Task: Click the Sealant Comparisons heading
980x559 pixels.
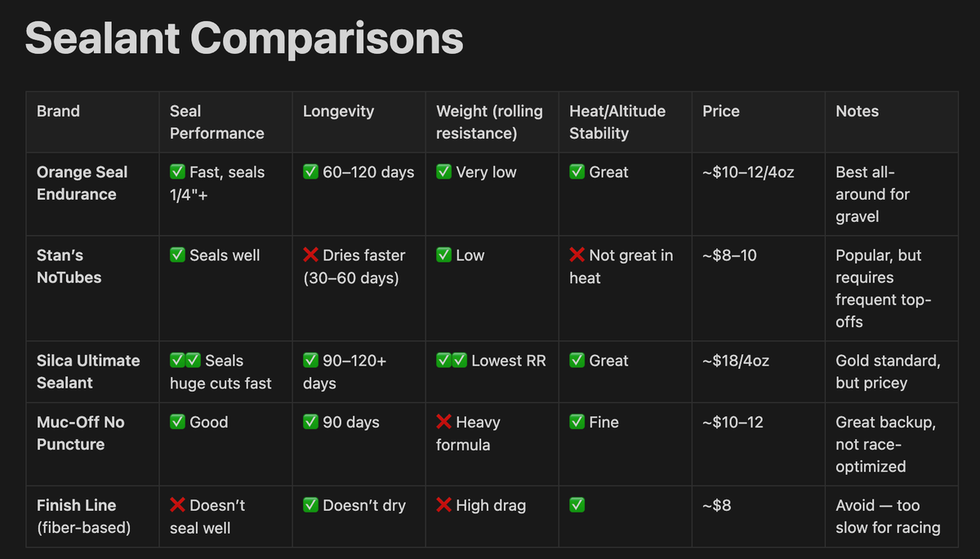Action: coord(244,39)
